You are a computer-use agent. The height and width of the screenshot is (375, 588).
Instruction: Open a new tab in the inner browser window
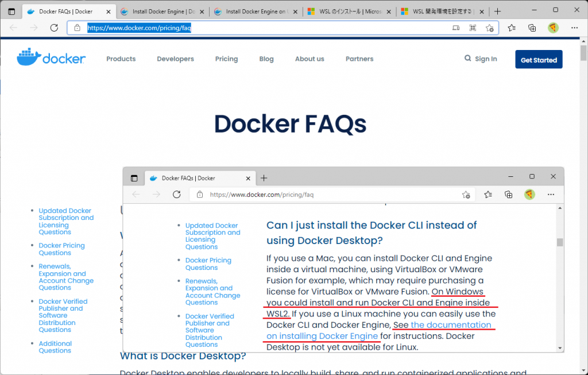coord(264,178)
